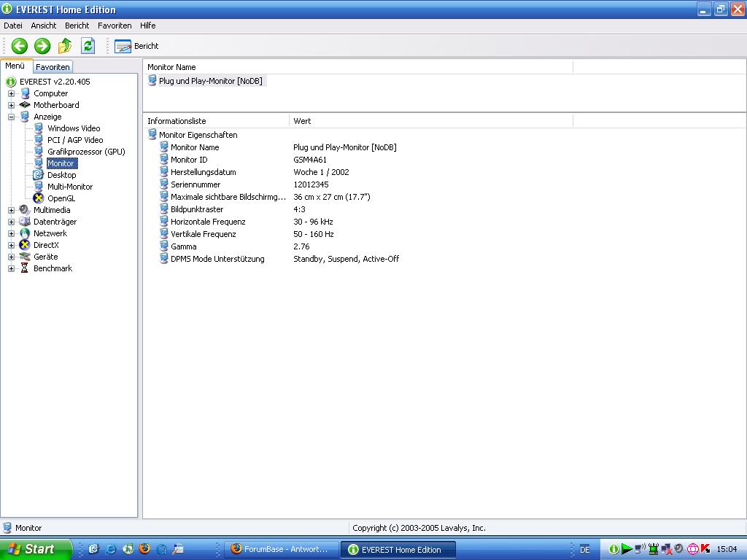747x560 pixels.
Task: Expand the Geräte tree node
Action: [11, 257]
